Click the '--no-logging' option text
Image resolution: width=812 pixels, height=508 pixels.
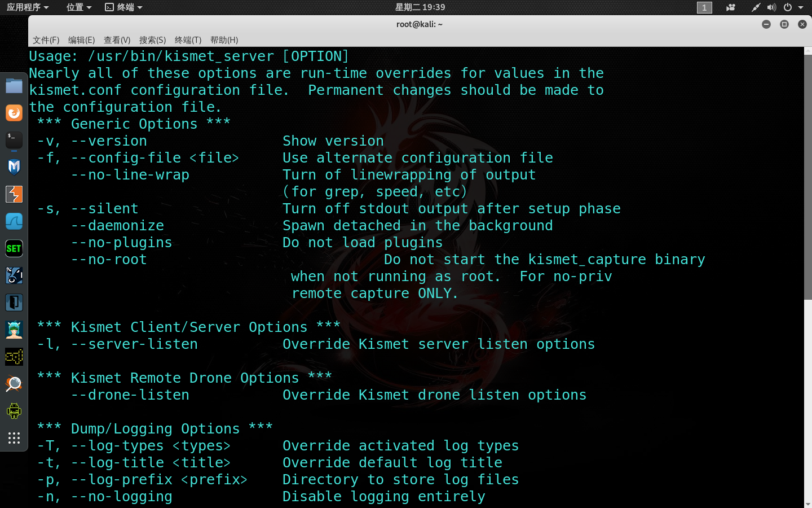pos(121,497)
